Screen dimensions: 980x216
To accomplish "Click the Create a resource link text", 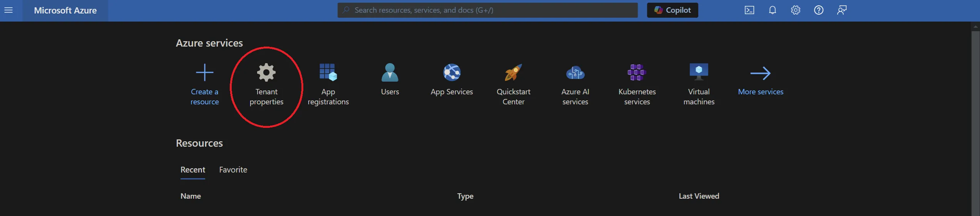I will pos(204,97).
